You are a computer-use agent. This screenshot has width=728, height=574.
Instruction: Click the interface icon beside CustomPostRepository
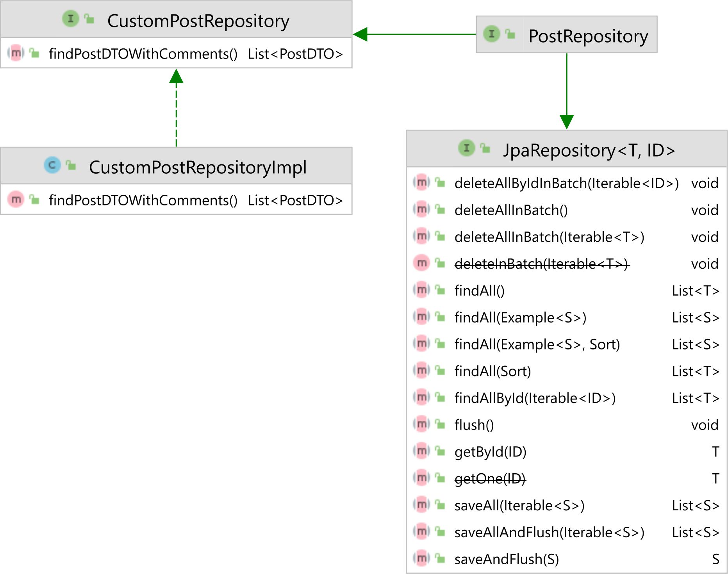[71, 19]
